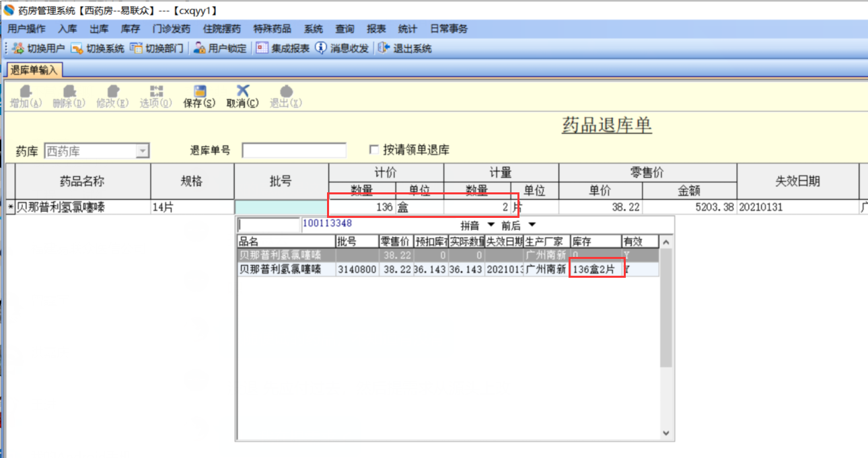Click the 切换部门 switch-department icon

(136, 48)
